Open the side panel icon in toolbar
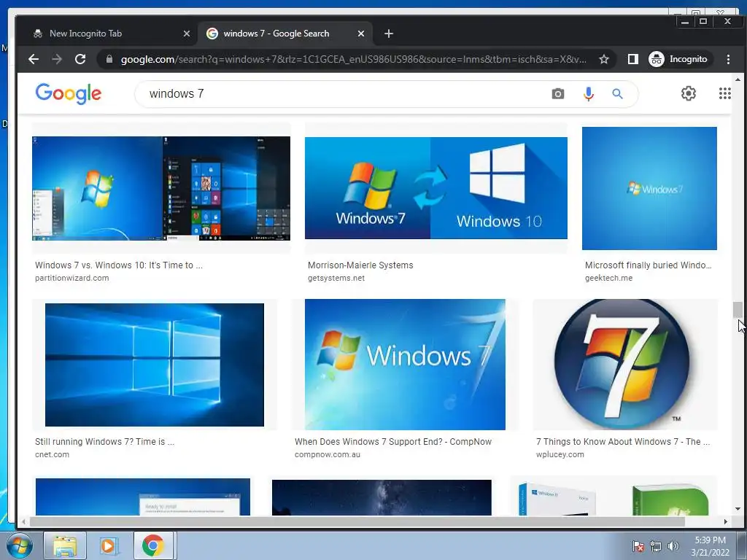 point(632,59)
